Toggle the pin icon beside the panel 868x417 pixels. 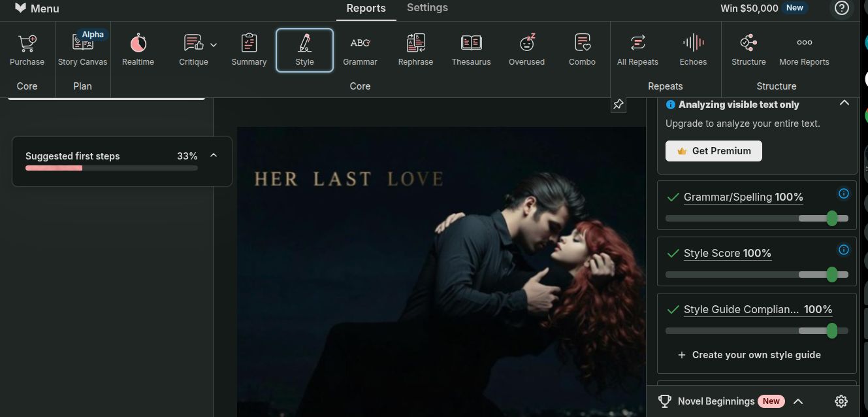[x=618, y=105]
